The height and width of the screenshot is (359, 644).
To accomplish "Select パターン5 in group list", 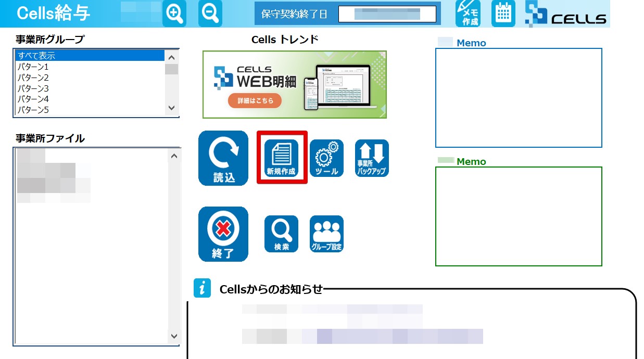I will coord(90,110).
